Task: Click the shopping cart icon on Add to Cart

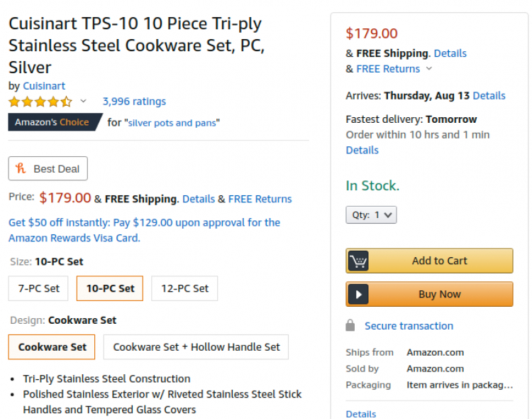Action: click(358, 261)
